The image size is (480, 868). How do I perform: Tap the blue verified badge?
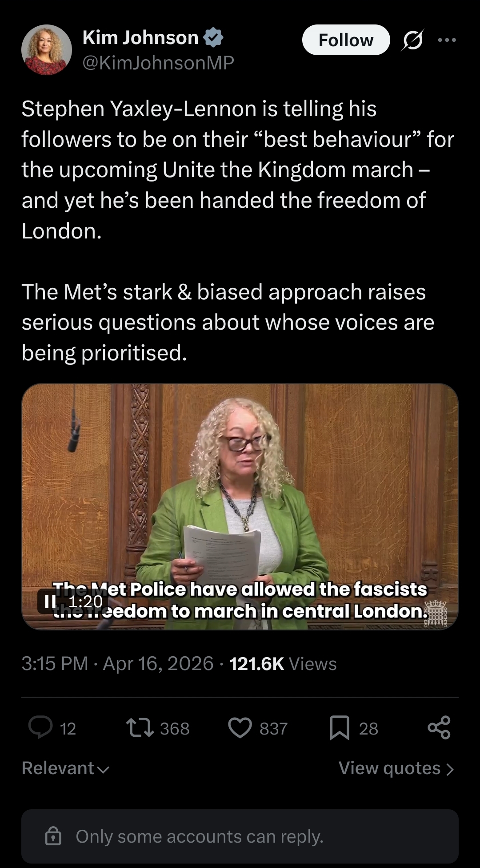point(213,37)
